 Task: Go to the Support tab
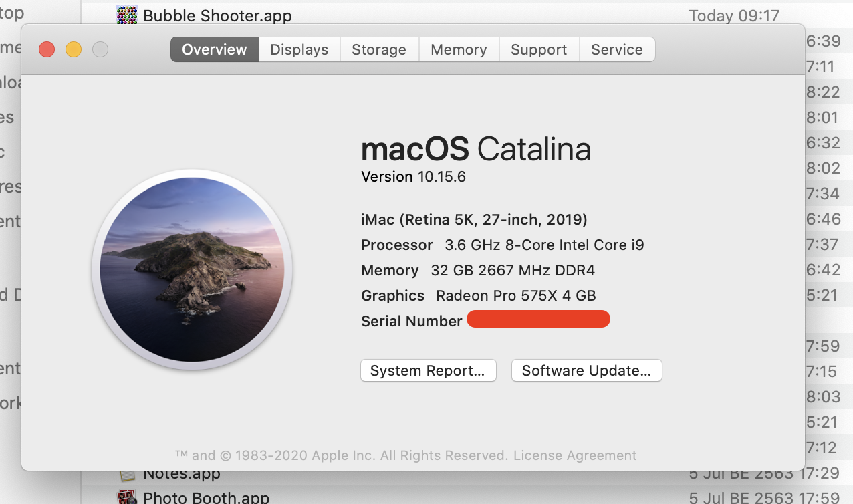(x=539, y=49)
